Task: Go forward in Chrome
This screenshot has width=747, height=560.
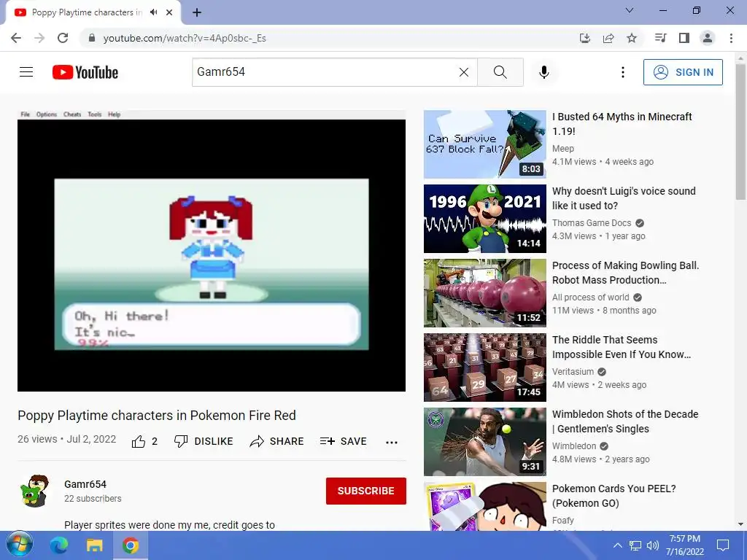Action: click(x=39, y=38)
